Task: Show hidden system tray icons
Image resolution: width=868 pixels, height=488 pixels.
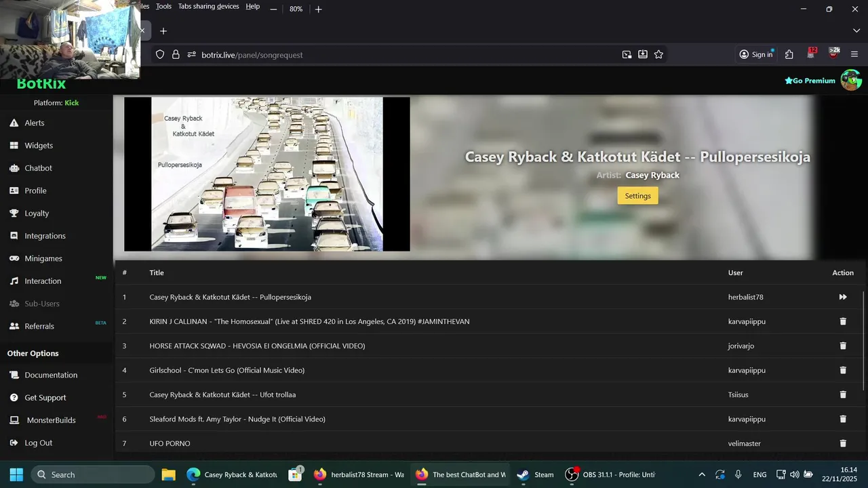Action: pos(702,474)
